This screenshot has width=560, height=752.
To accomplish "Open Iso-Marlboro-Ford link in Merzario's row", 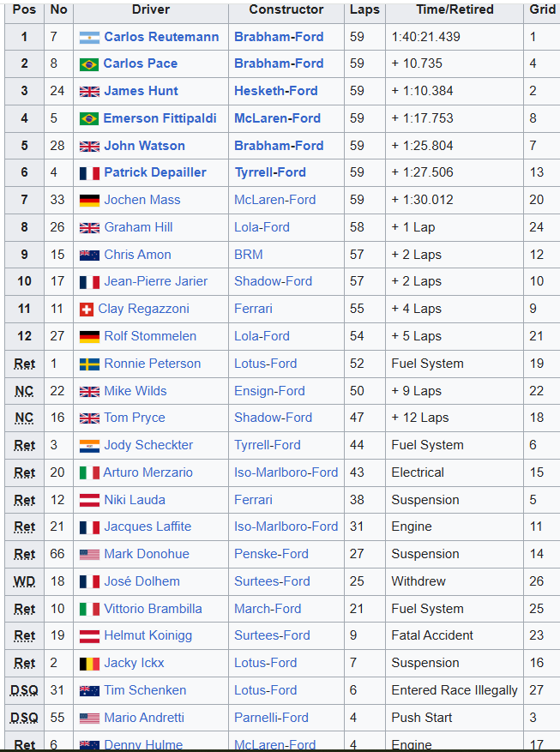I will (286, 472).
